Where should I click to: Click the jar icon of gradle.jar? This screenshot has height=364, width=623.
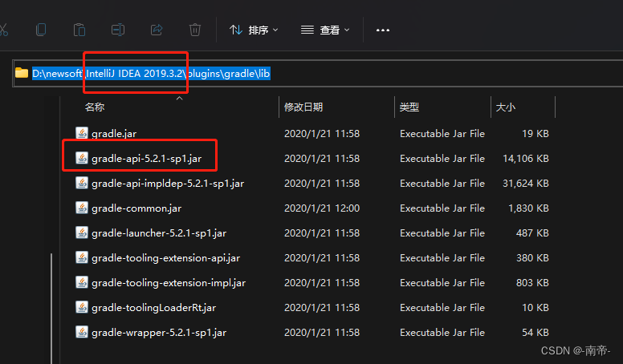82,133
